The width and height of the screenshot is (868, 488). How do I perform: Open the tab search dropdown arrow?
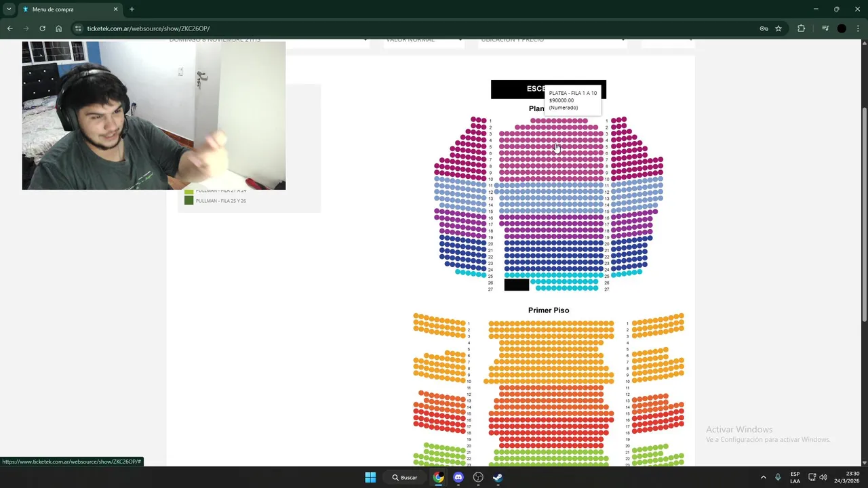9,9
